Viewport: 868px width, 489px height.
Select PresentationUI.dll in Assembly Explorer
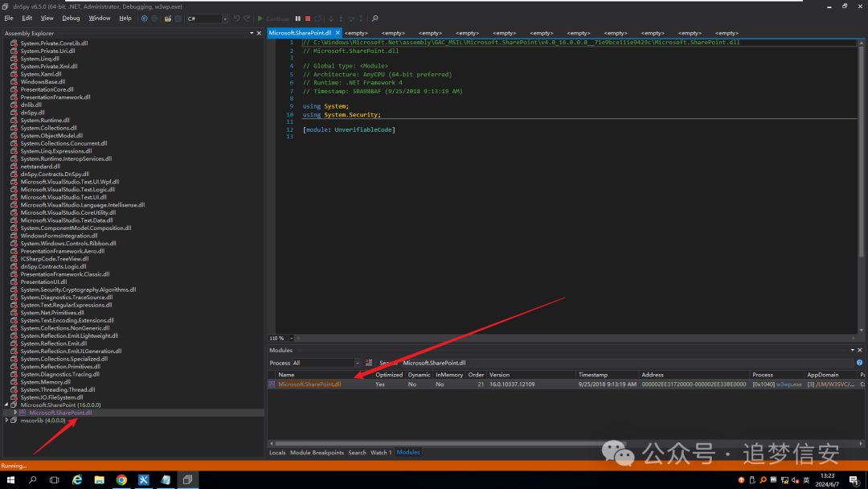(43, 281)
